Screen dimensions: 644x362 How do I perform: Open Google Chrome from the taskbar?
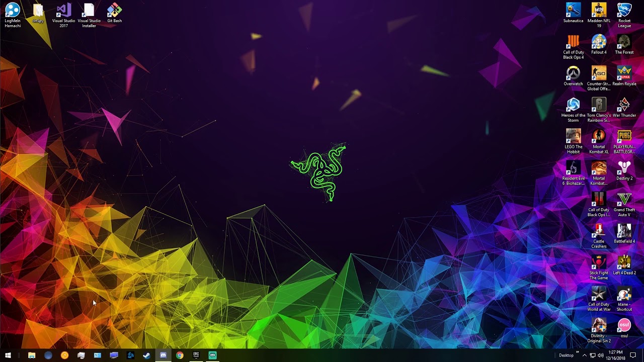[180, 355]
